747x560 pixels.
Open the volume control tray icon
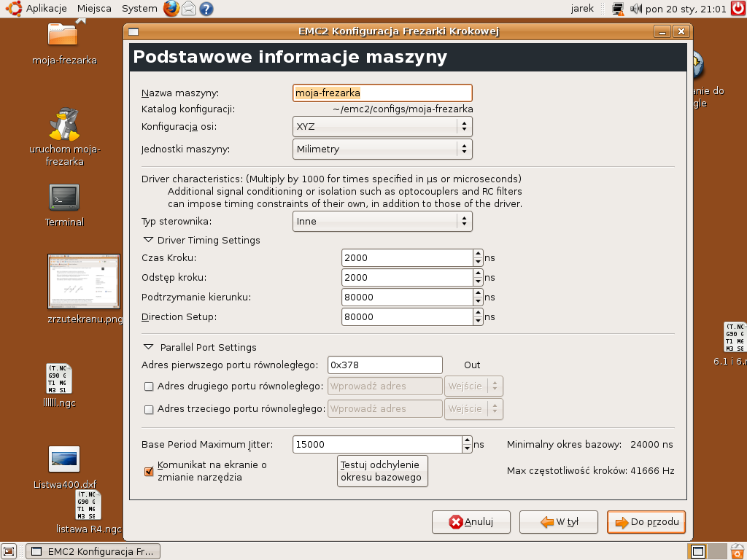[x=636, y=9]
